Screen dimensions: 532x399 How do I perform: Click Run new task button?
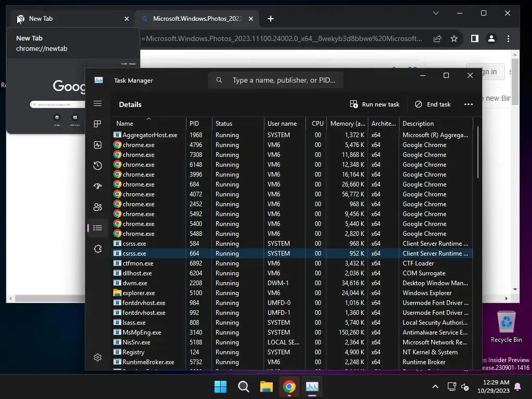tap(375, 104)
